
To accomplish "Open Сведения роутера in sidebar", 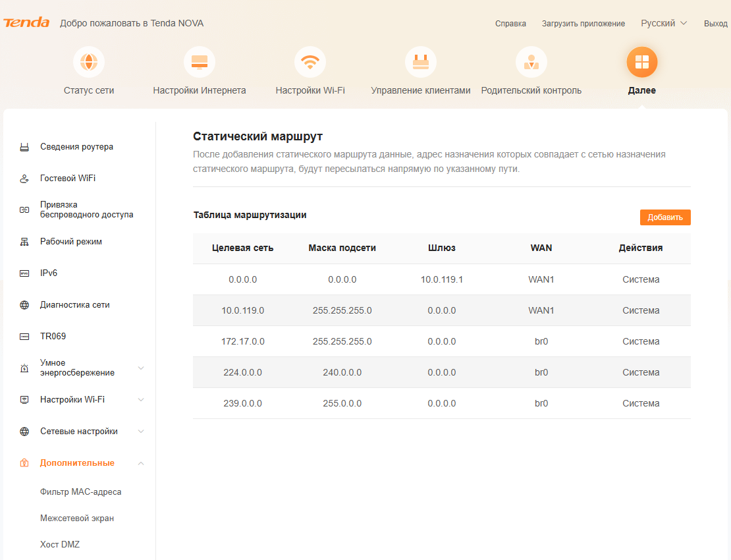I will 76,147.
